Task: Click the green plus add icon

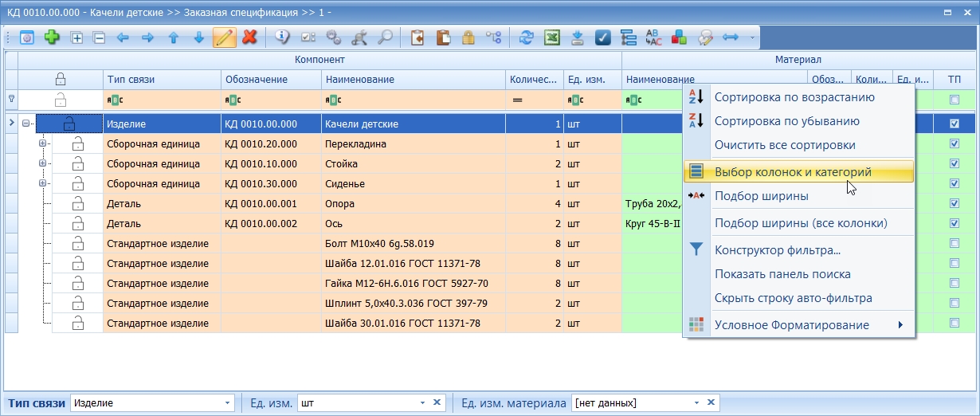Action: 52,37
